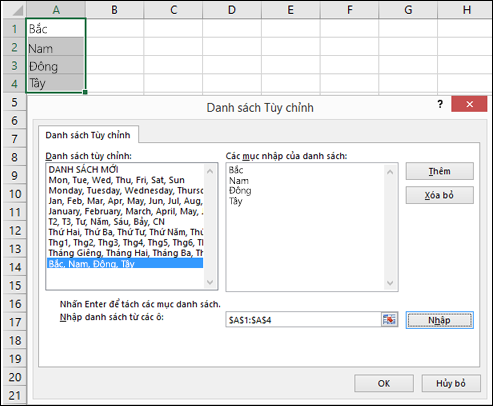Image resolution: width=493 pixels, height=406 pixels.
Task: Select row 2 header
Action: point(15,47)
